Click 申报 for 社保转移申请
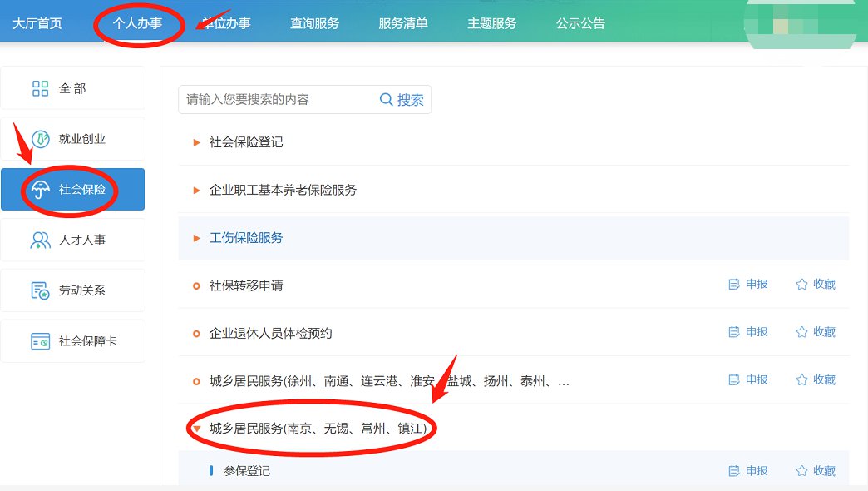Viewport: 868px width, 491px height. coord(748,285)
